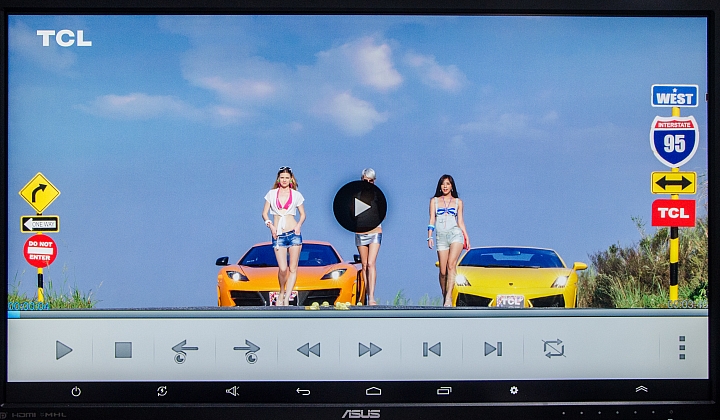Jump forward with the right-arrow skip icon
Viewport: 720px width, 420px height.
click(x=247, y=351)
